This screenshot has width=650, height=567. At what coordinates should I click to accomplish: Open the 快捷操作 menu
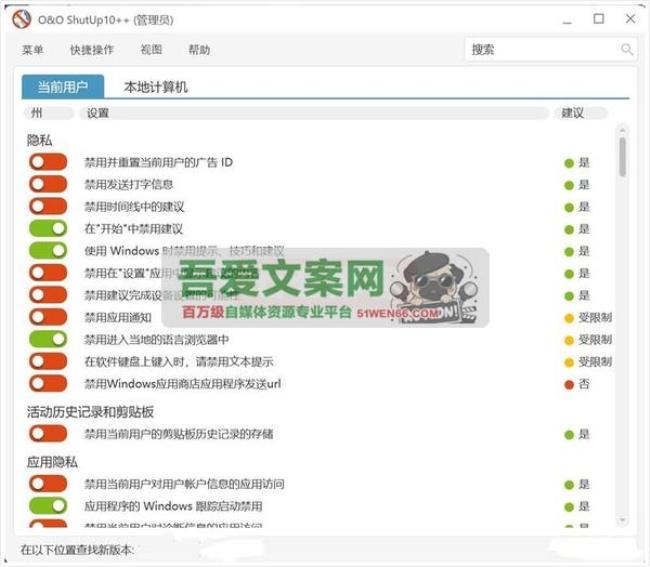[92, 50]
